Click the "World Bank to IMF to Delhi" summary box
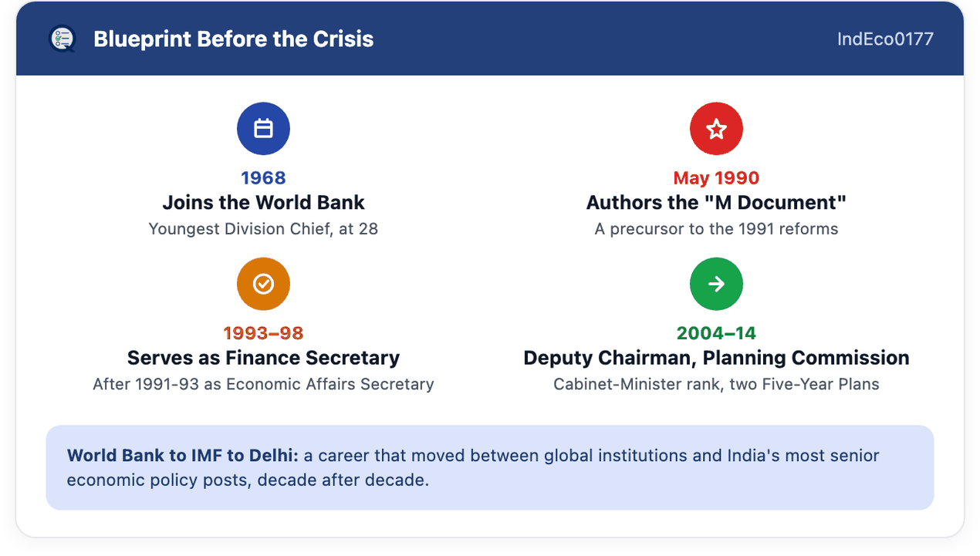Image resolution: width=980 pixels, height=556 pixels. pyautogui.click(x=490, y=467)
